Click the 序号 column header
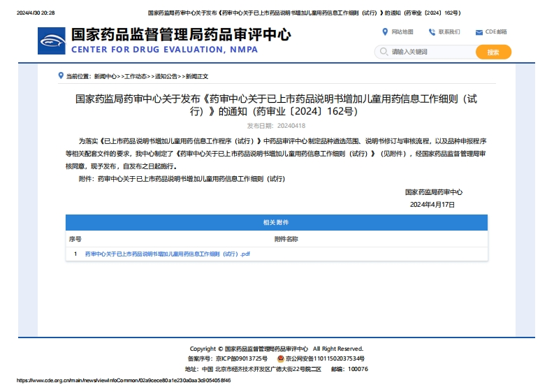The height and width of the screenshot is (392, 554). [75, 239]
